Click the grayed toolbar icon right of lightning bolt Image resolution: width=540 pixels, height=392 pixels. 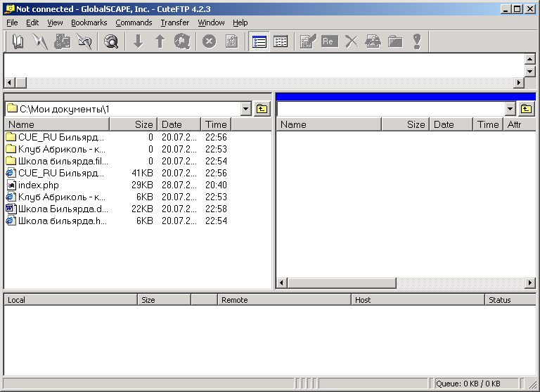tap(63, 41)
